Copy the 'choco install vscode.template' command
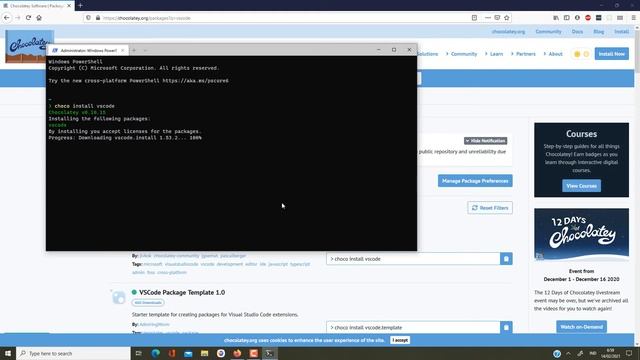This screenshot has width=640, height=360. 506,327
